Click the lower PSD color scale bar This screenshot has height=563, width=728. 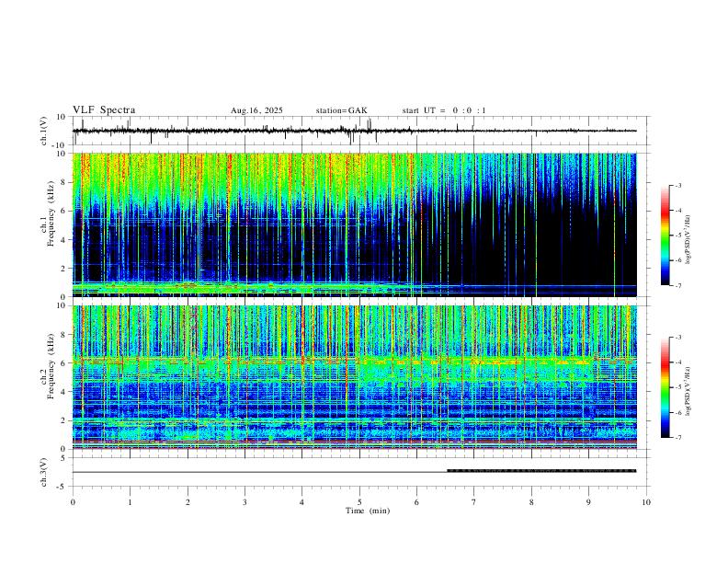coord(665,387)
